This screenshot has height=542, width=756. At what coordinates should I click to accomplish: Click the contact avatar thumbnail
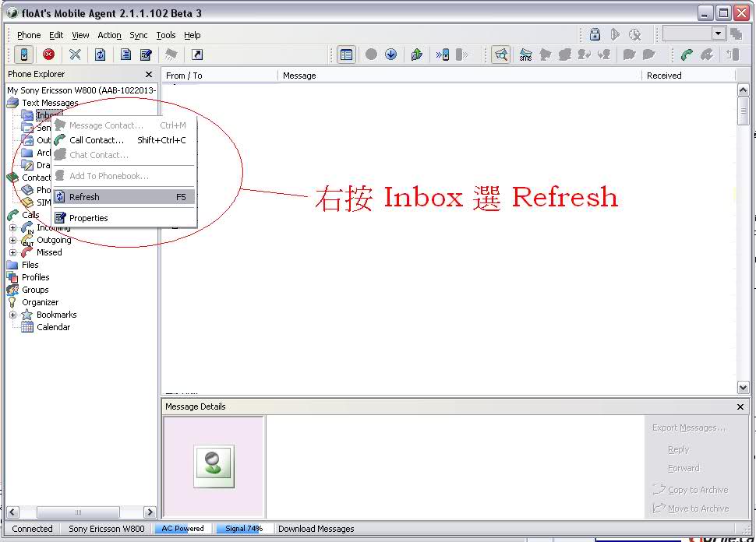(214, 466)
